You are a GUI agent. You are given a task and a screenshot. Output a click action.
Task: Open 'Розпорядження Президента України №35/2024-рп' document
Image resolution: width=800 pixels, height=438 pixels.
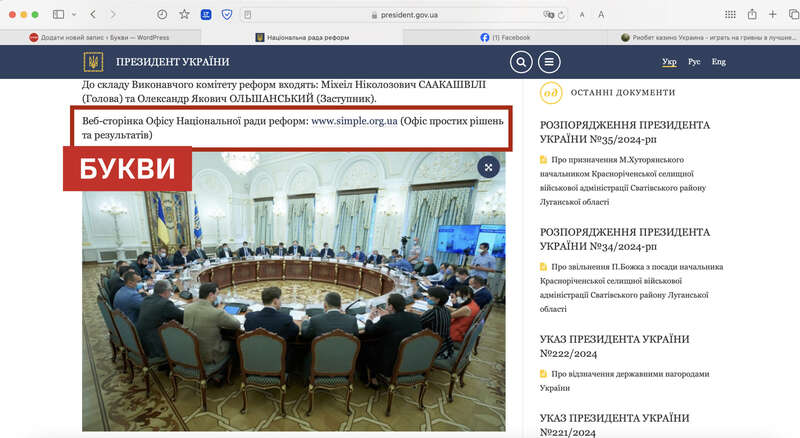tap(625, 134)
